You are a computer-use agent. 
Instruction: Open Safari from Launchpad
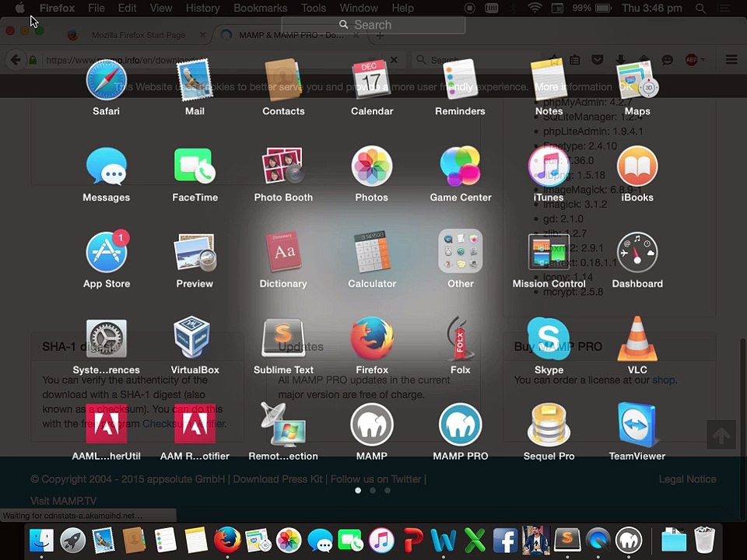click(x=107, y=81)
